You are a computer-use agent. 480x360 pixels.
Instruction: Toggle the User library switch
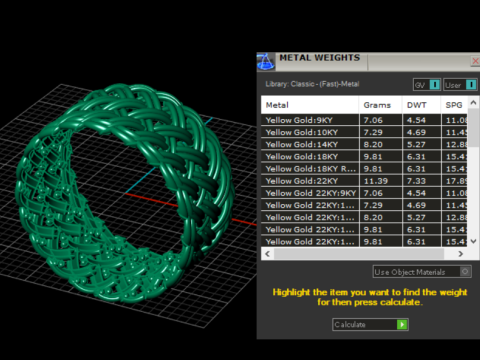pyautogui.click(x=460, y=85)
